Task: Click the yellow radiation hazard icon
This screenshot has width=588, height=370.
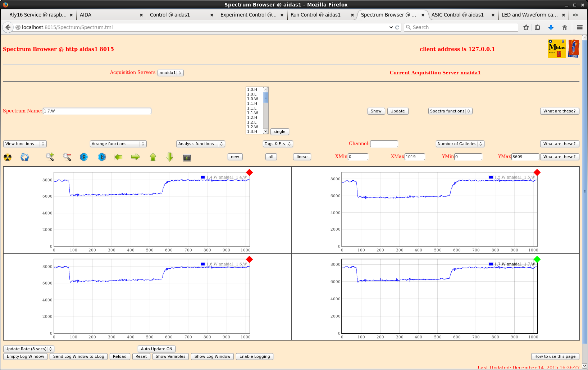Action: coord(8,157)
